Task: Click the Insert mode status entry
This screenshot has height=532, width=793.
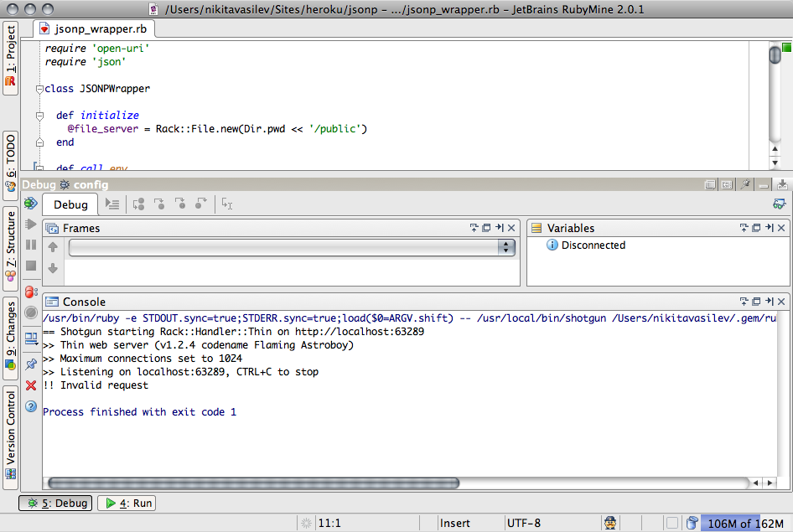Action: [454, 524]
